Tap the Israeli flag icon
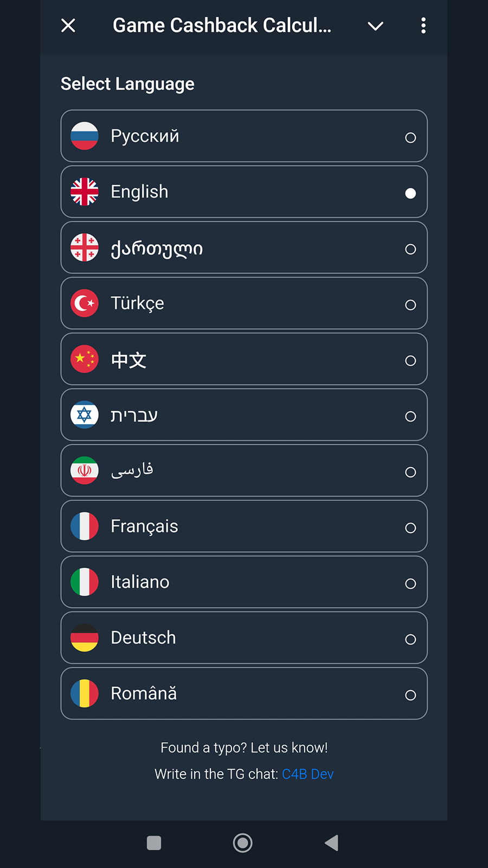488x868 pixels. (85, 415)
